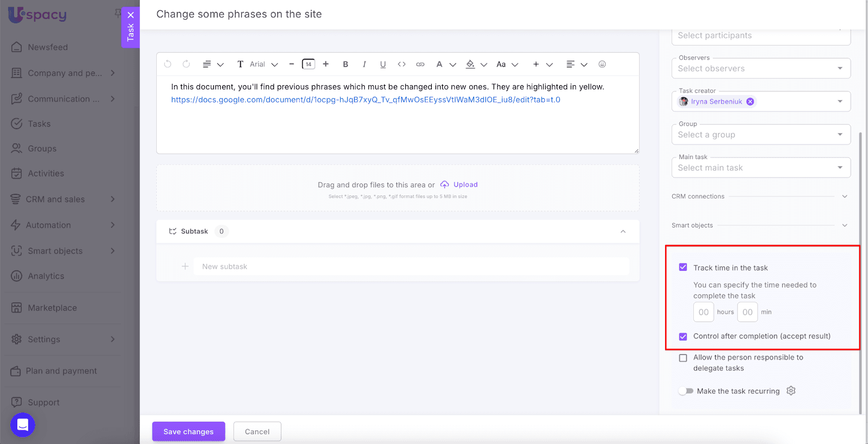Screen dimensions: 868x444
Task: Open the fill color picker
Action: tap(470, 64)
